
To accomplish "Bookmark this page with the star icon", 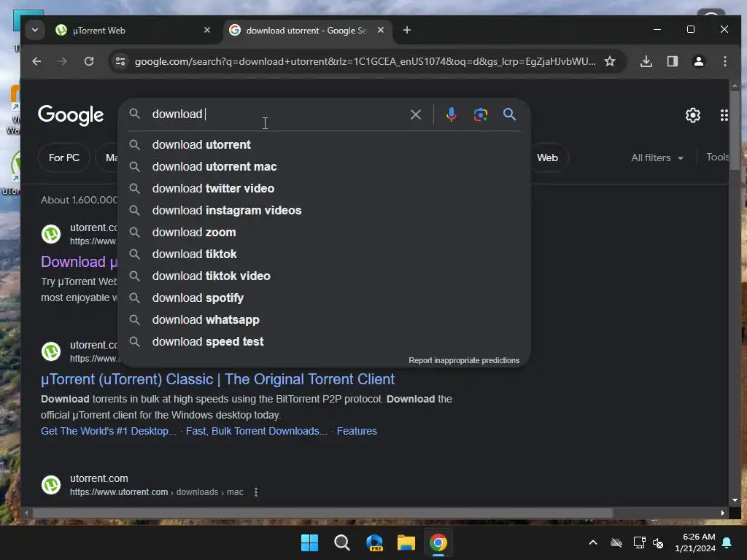I will [x=610, y=61].
